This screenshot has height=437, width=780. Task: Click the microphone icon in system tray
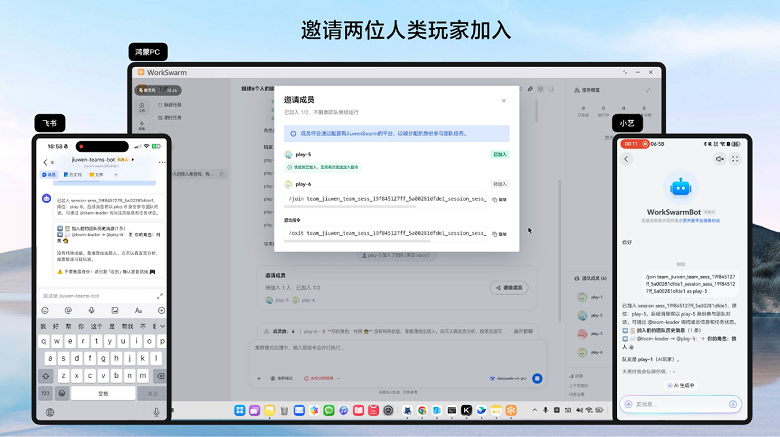(x=546, y=410)
